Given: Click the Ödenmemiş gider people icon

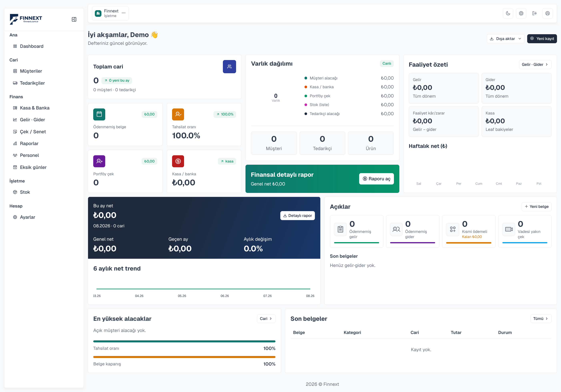Looking at the screenshot, I should tap(396, 229).
